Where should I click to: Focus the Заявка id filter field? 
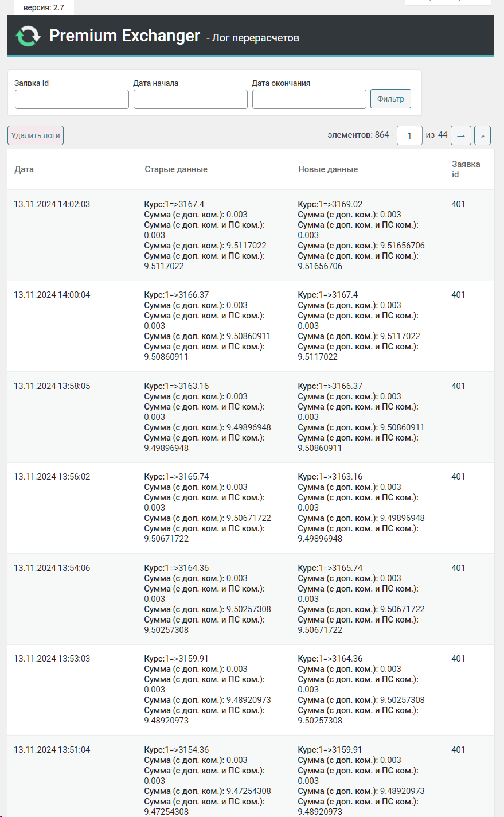click(72, 99)
